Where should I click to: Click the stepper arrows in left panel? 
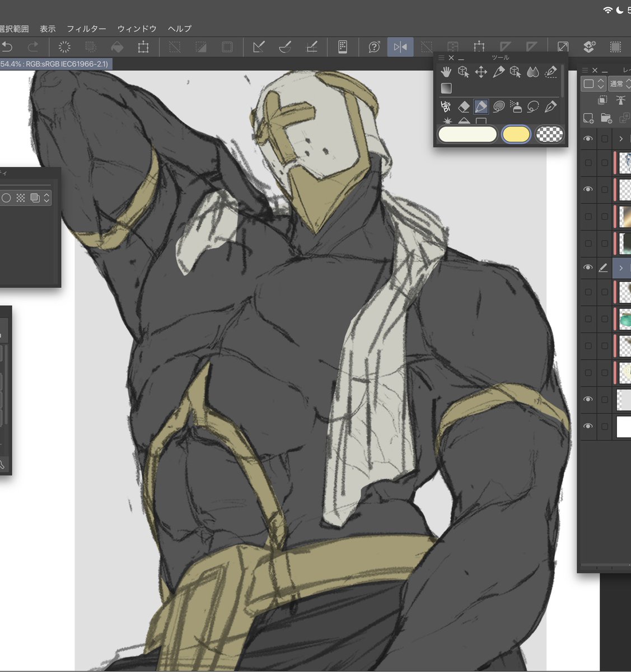[x=46, y=198]
